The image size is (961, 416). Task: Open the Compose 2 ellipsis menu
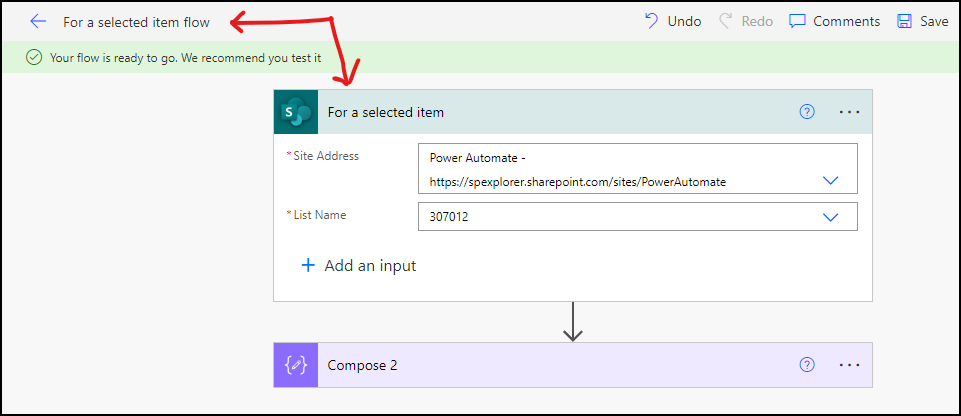coord(849,365)
